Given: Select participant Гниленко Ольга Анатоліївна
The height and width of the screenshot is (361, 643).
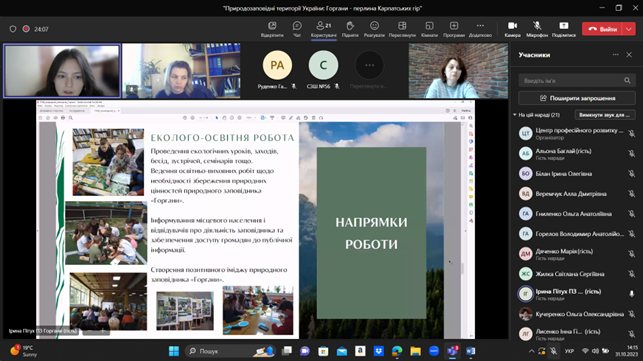Looking at the screenshot, I should pyautogui.click(x=577, y=214).
